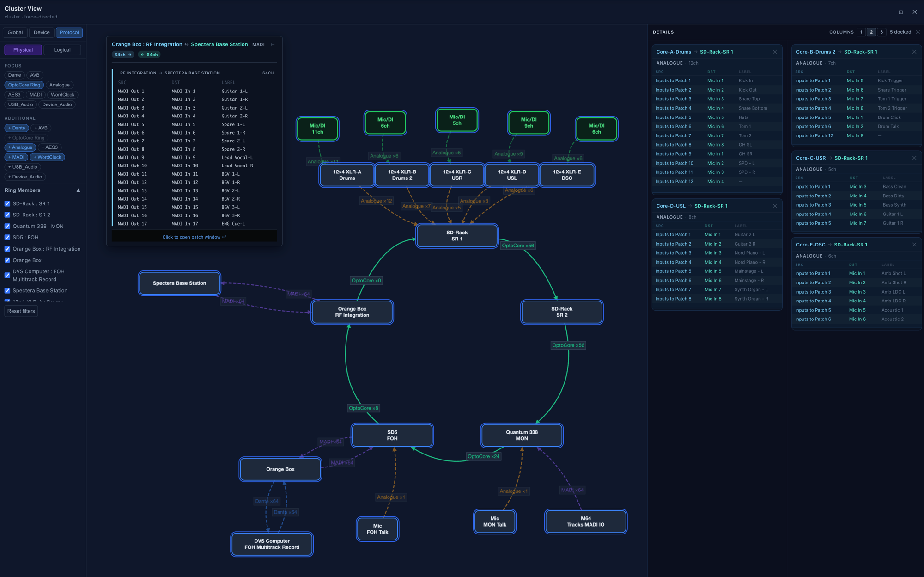Focus on the Dante protocol chip
The height and width of the screenshot is (577, 924).
click(14, 75)
